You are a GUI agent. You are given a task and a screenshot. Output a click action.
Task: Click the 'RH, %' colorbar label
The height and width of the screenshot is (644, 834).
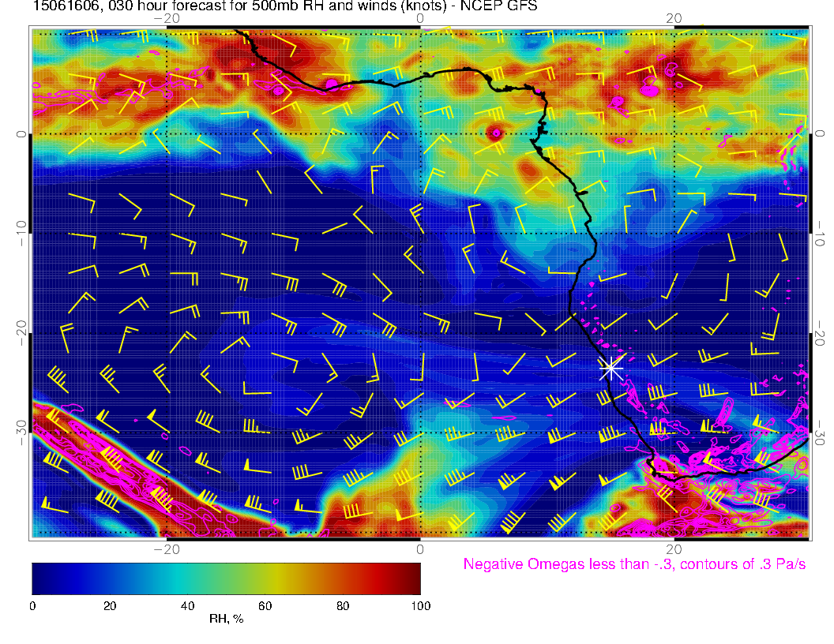coord(226,619)
